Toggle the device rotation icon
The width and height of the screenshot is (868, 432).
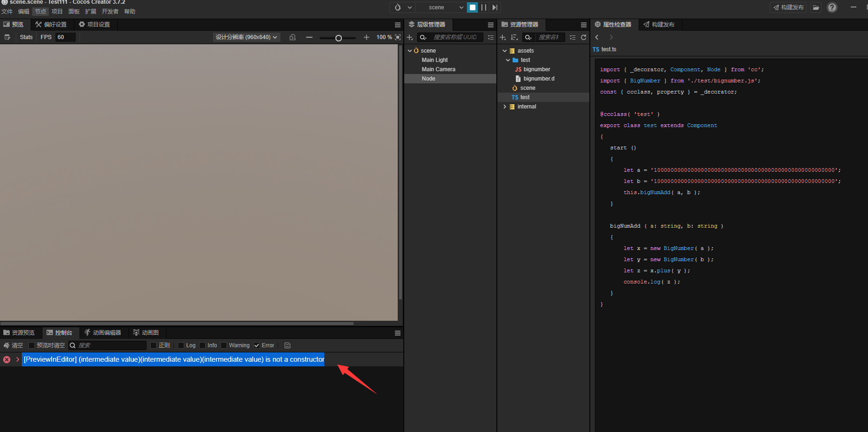[293, 37]
